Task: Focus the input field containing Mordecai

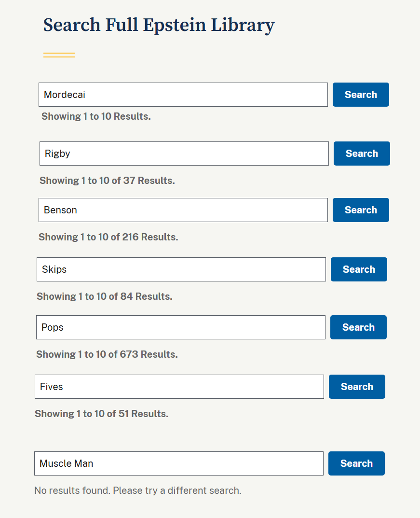Action: click(183, 95)
